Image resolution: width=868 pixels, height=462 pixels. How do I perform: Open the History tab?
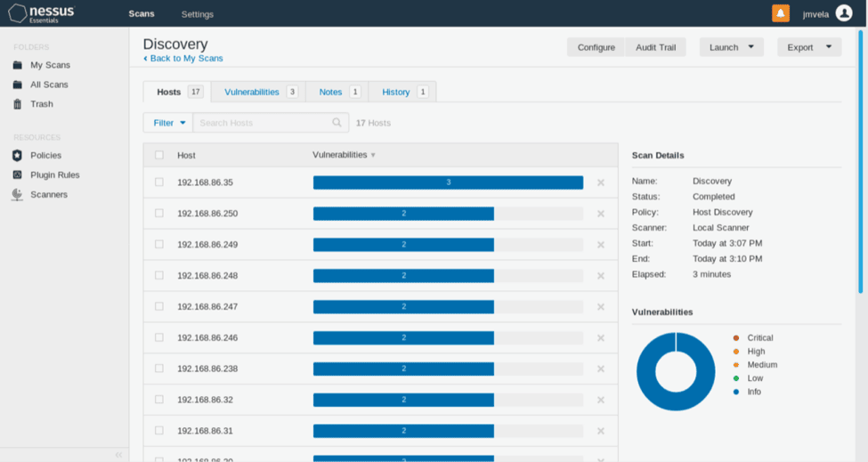click(396, 92)
